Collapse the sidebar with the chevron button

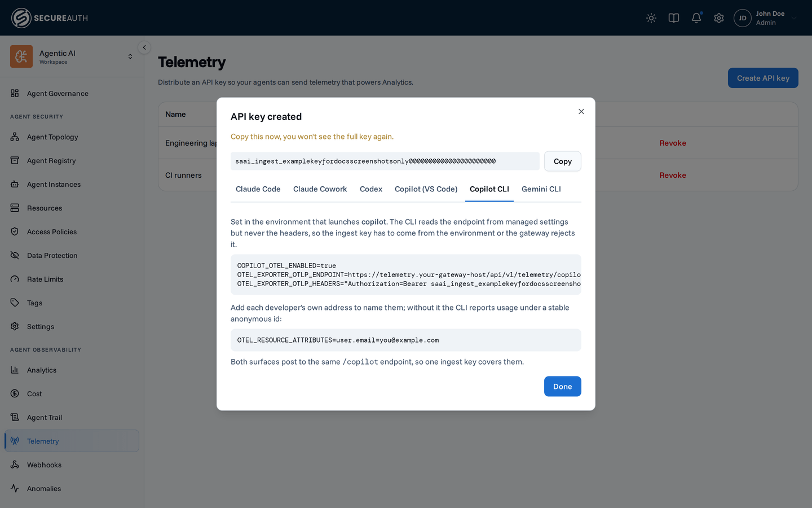(x=144, y=47)
